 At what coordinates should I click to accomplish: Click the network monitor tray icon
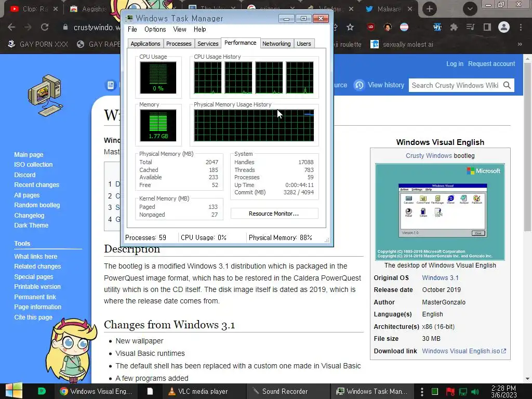pyautogui.click(x=463, y=392)
